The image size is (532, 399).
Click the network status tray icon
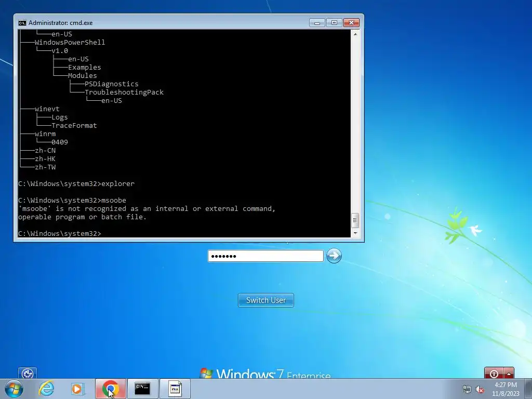pyautogui.click(x=467, y=389)
